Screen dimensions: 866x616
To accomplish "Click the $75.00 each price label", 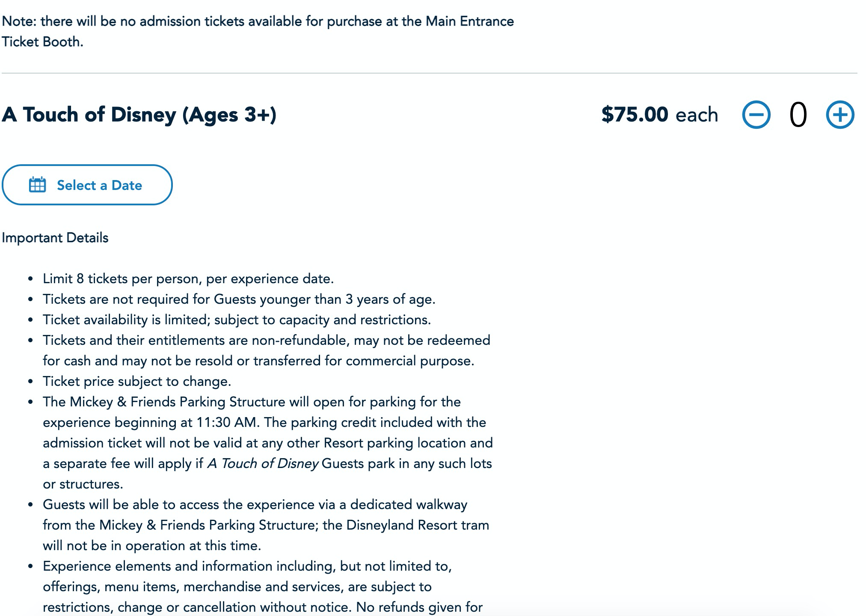I will coord(660,115).
